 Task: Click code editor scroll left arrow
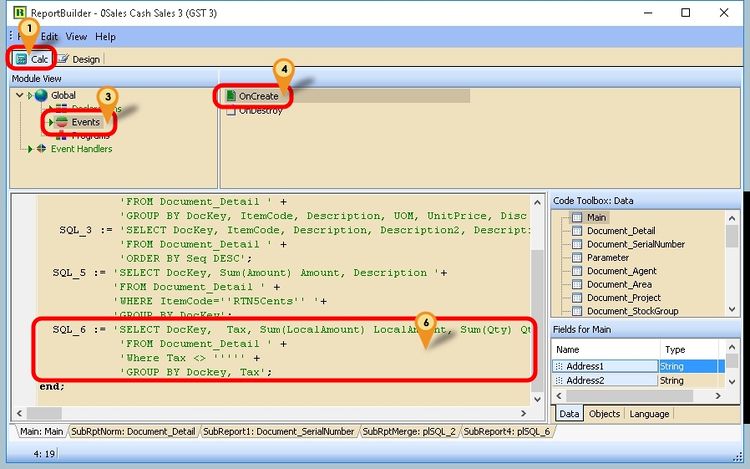(x=20, y=413)
